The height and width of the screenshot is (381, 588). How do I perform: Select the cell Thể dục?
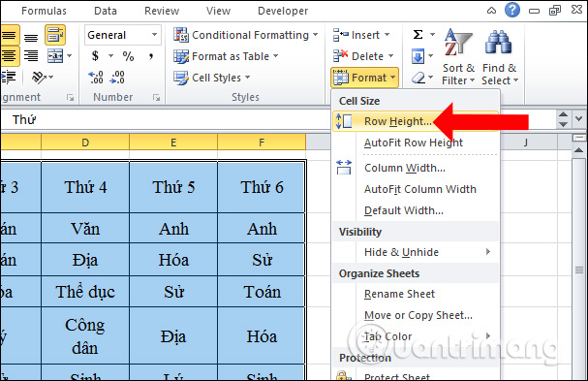pos(85,292)
